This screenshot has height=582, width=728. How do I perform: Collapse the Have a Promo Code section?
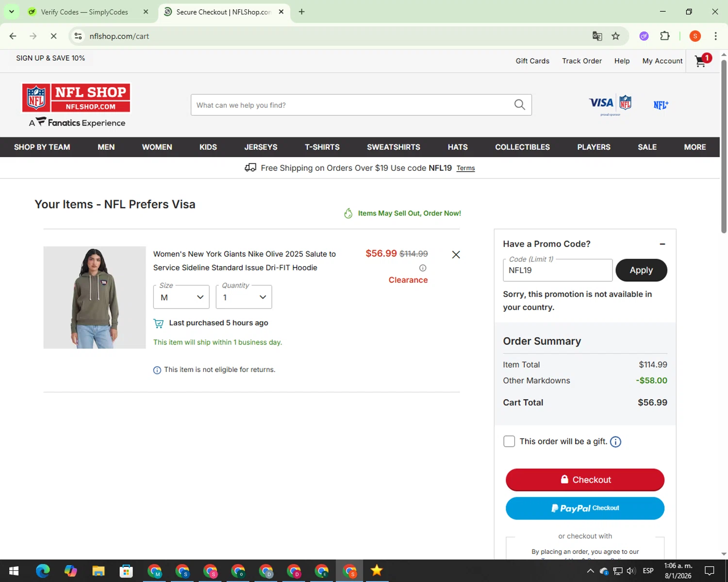[x=662, y=244]
